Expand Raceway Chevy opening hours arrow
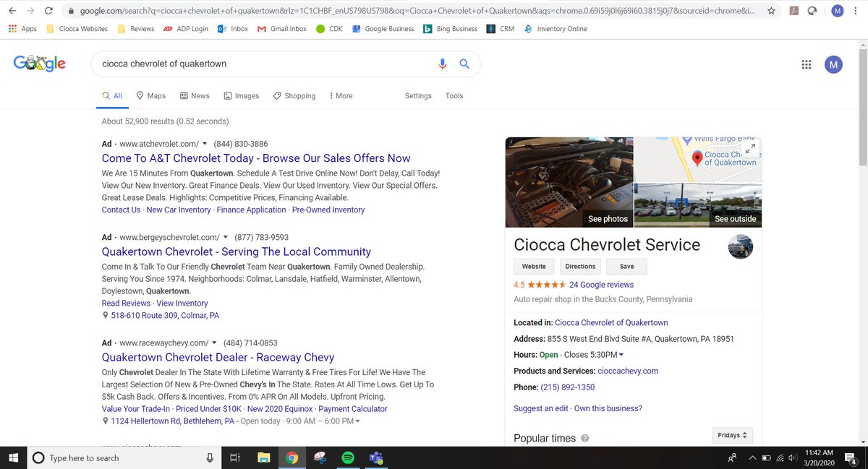The image size is (868, 469). [x=357, y=421]
